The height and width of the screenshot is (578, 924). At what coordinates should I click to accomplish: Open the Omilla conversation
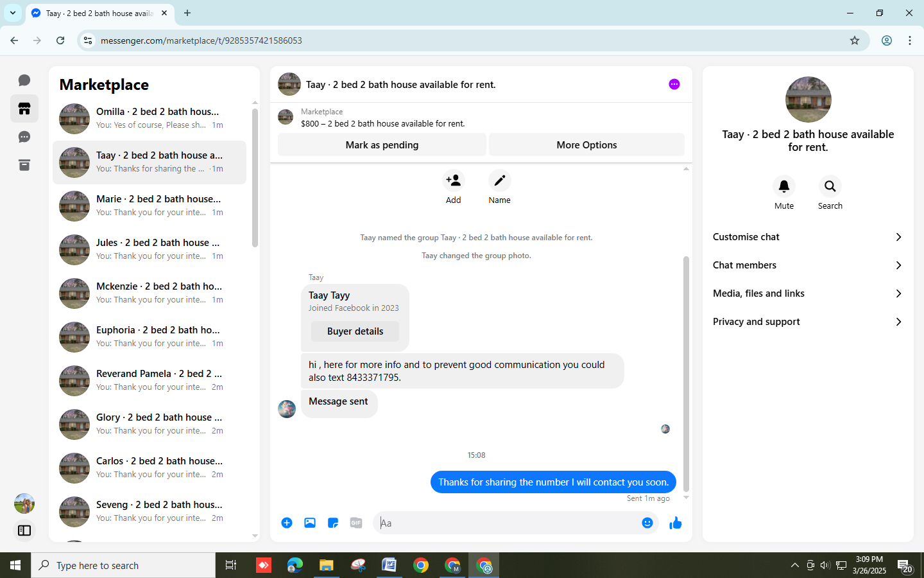click(x=150, y=119)
